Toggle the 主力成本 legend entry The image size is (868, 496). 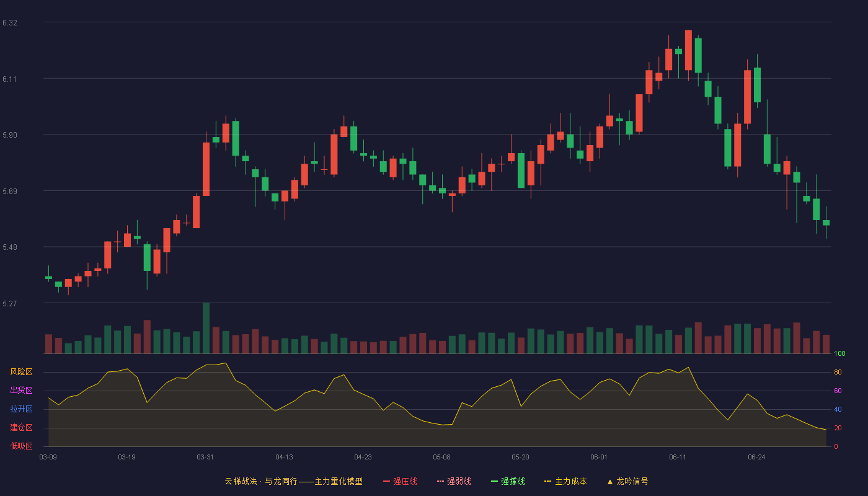tap(565, 481)
